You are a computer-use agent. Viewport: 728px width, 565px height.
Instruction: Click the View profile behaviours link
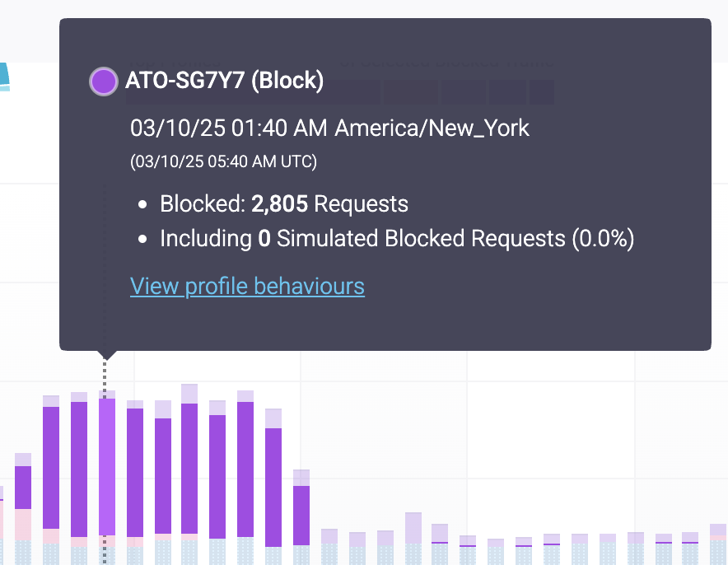point(247,287)
